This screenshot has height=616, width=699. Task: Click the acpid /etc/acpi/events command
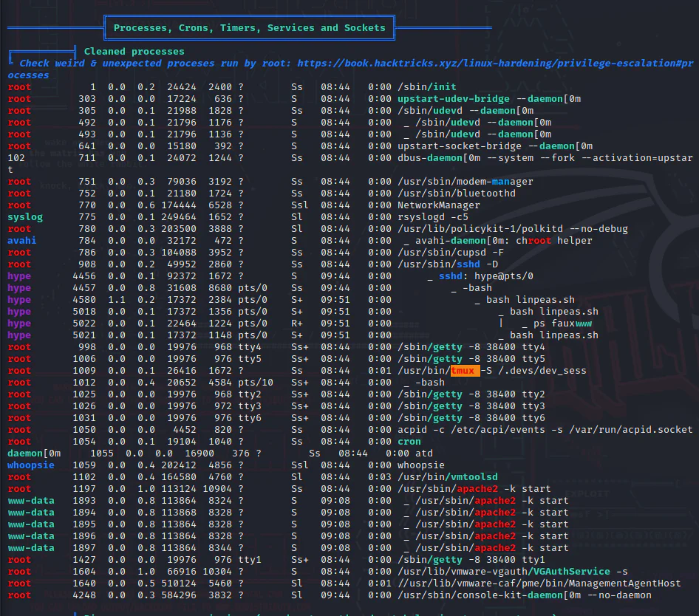[545, 430]
